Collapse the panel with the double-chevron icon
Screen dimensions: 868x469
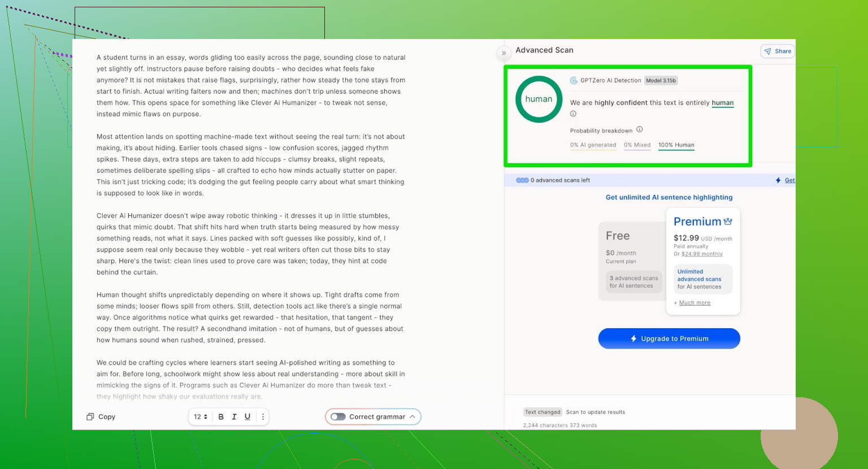[504, 53]
